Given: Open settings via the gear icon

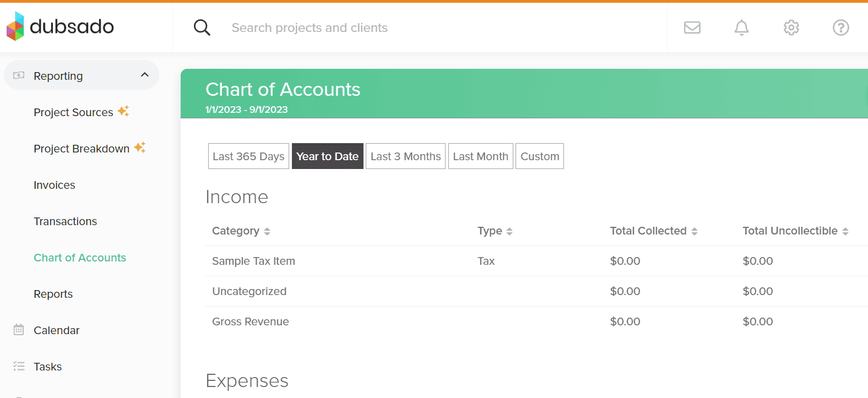Looking at the screenshot, I should (x=791, y=28).
